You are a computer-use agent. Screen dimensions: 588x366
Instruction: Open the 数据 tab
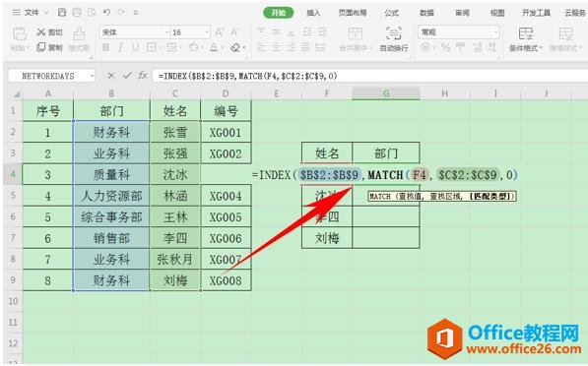pyautogui.click(x=426, y=13)
